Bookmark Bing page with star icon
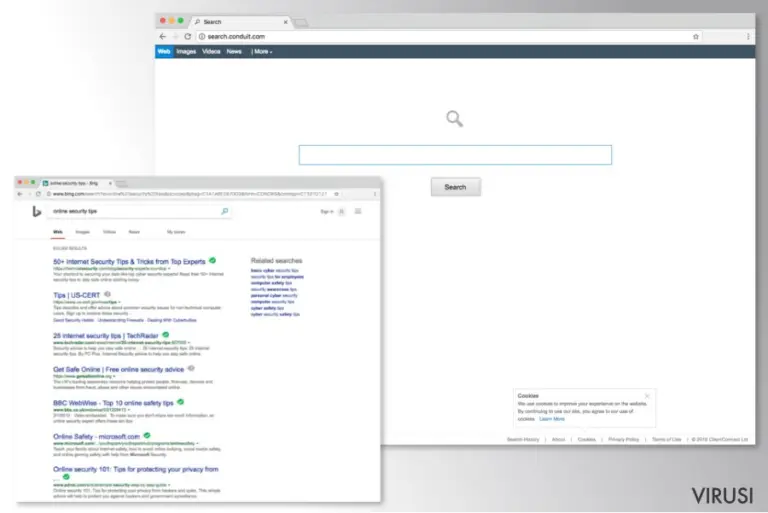 336,194
